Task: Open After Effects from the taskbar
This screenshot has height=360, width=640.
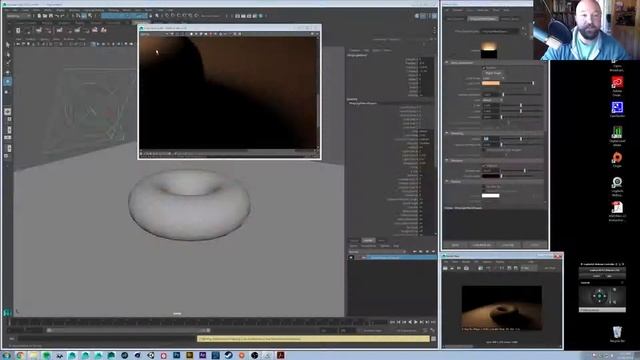Action: 202,356
